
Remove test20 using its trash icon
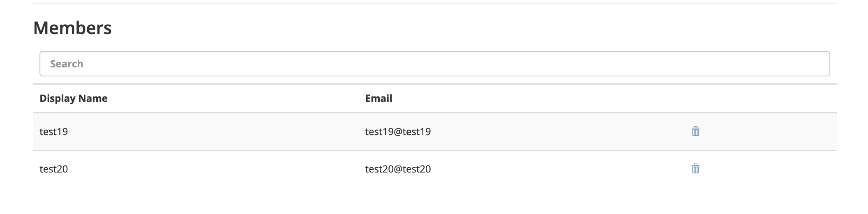coord(695,169)
